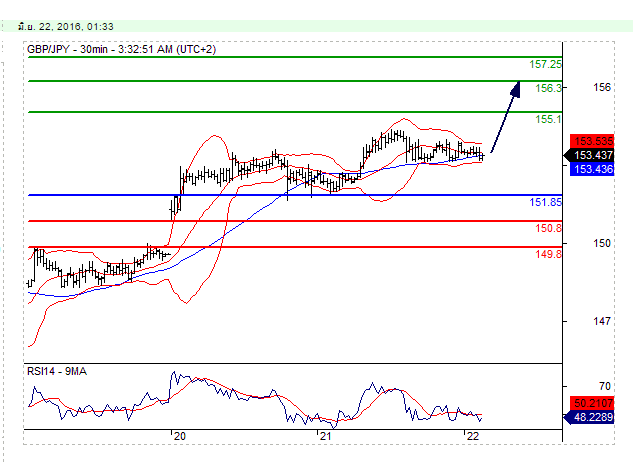Click the 150 price axis label
Screen dimensions: 633x464
602,243
